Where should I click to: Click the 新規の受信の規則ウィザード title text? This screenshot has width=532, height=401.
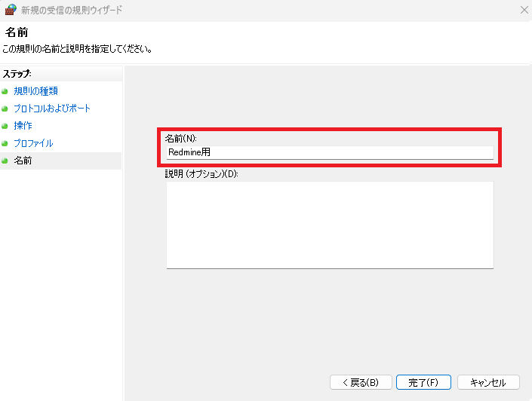click(72, 10)
